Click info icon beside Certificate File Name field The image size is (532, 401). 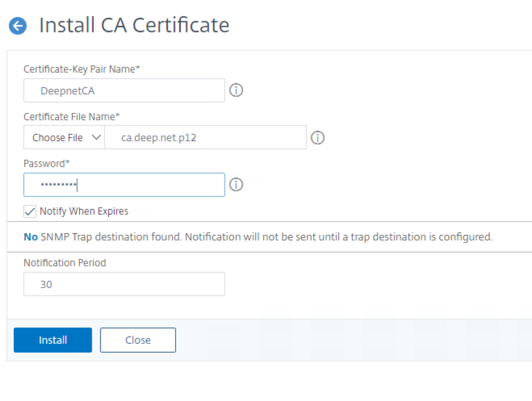click(x=317, y=138)
